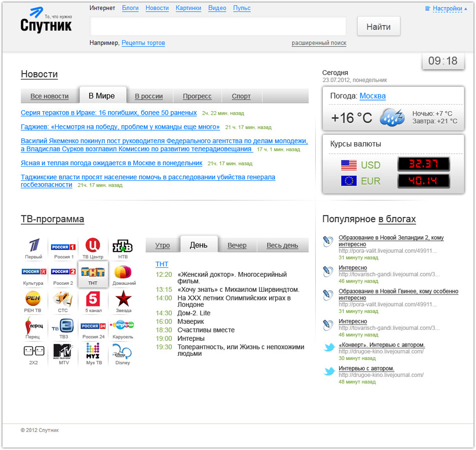Click Twitter bird icon beside «Конверт» post
The image size is (476, 450).
329,347
